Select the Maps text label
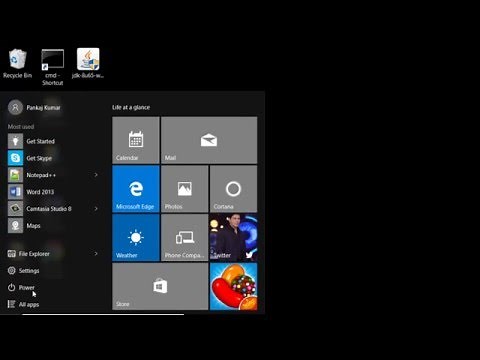The image size is (480, 360). point(33,226)
